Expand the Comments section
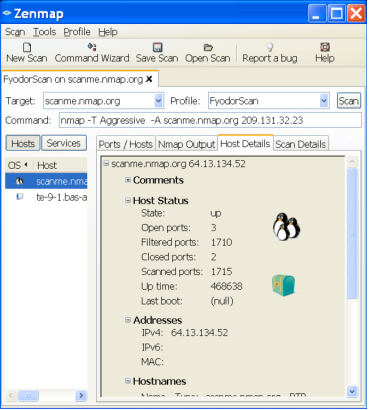 pyautogui.click(x=128, y=180)
